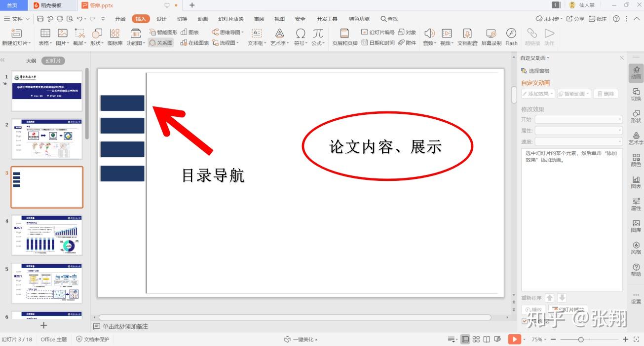The height and width of the screenshot is (346, 644).
Task: Click the 删除 button in animation panel
Action: click(x=606, y=94)
